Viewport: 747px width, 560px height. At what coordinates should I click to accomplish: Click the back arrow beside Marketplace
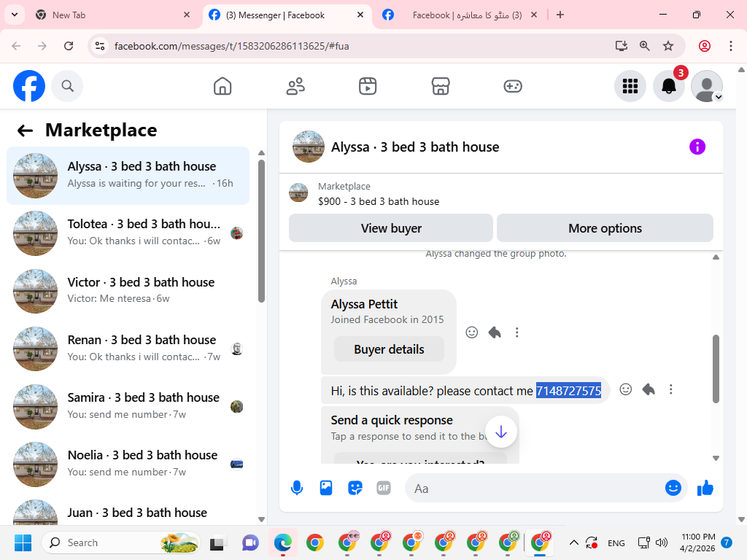(x=25, y=131)
